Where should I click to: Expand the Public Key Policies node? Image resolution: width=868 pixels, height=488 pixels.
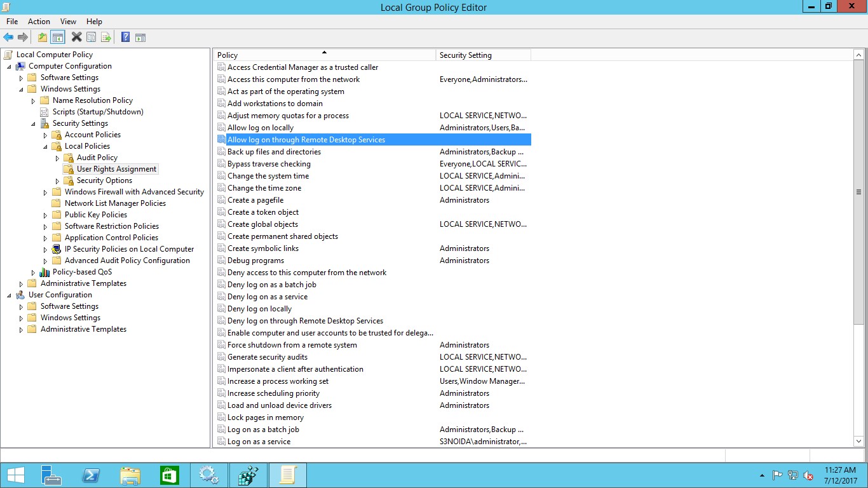45,215
